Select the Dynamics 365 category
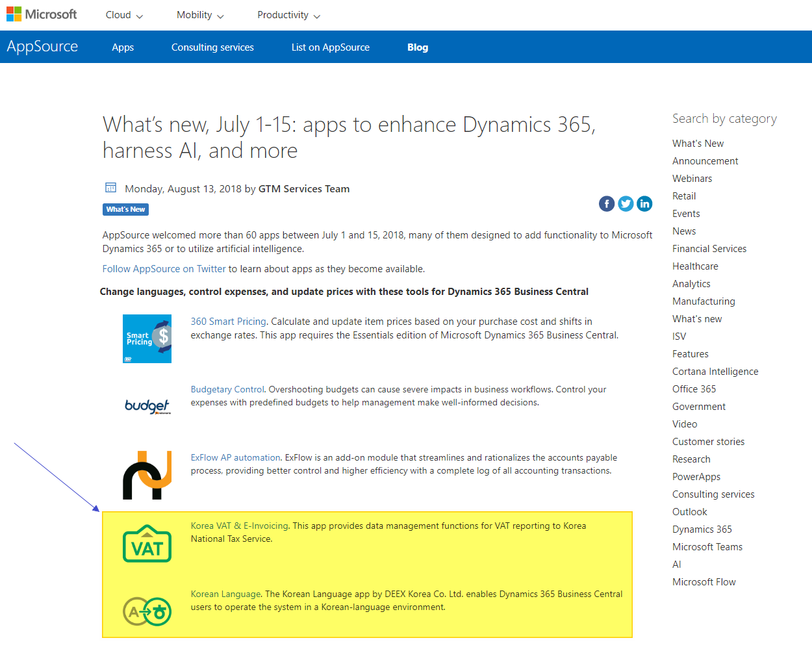Viewport: 812px width, 649px height. pyautogui.click(x=702, y=529)
